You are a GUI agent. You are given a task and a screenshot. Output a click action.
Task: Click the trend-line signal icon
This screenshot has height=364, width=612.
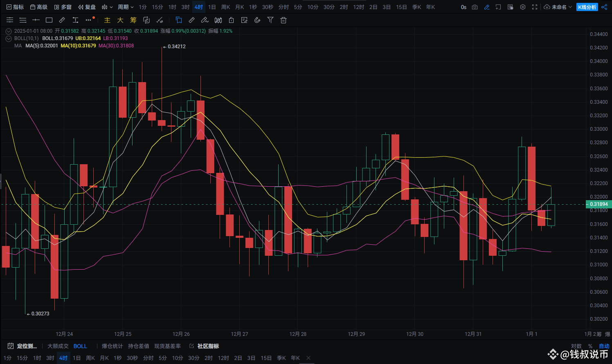point(160,20)
